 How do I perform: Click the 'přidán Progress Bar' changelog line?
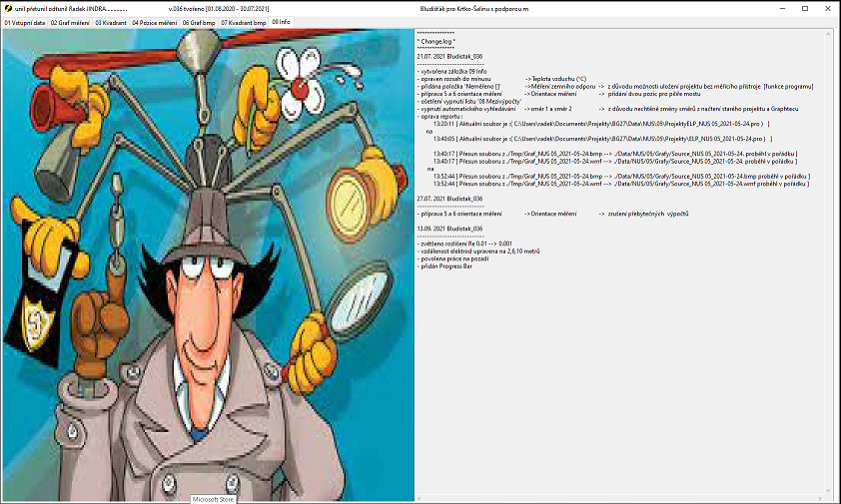click(x=444, y=265)
